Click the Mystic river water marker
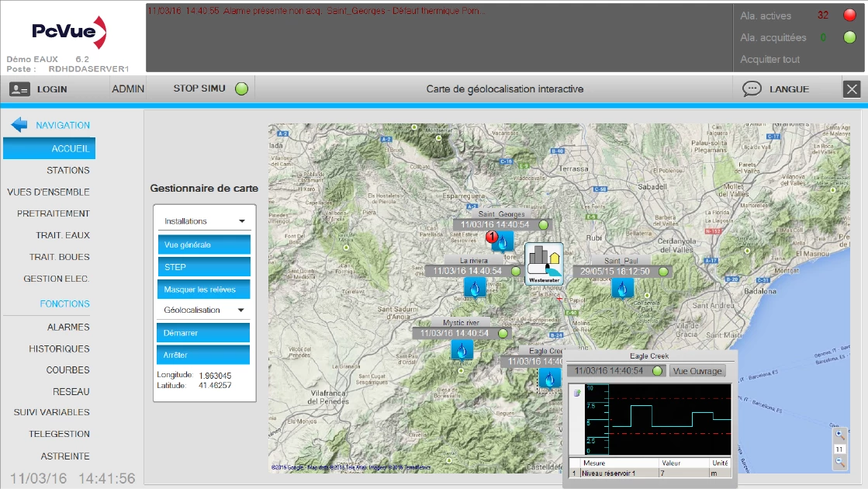The width and height of the screenshot is (868, 489). coord(462,350)
